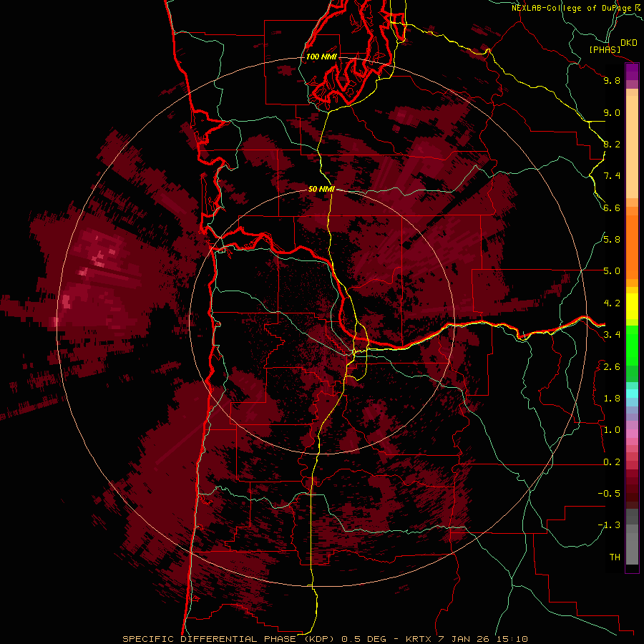Click the 7.4 legend value
Viewport: 644px width, 644px height.
(612, 176)
